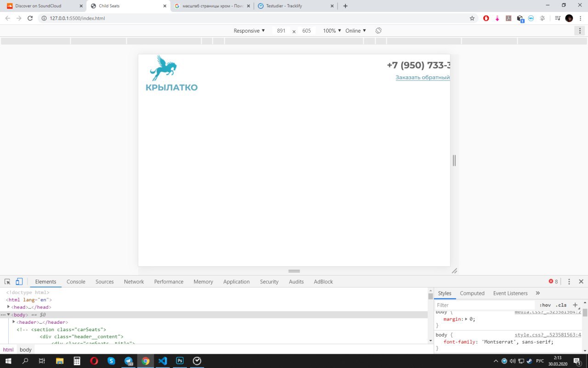Switch to the Testudier Tracklify tab

(296, 6)
